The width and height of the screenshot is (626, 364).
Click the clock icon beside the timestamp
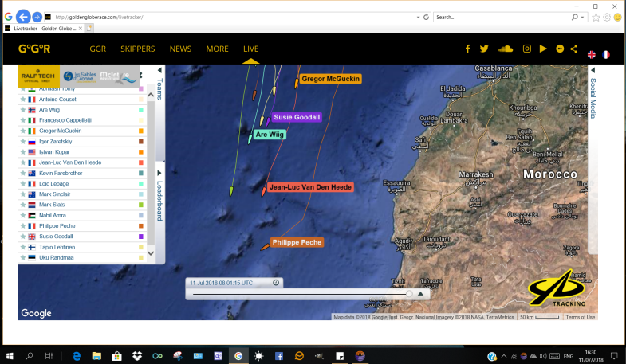coord(276,282)
